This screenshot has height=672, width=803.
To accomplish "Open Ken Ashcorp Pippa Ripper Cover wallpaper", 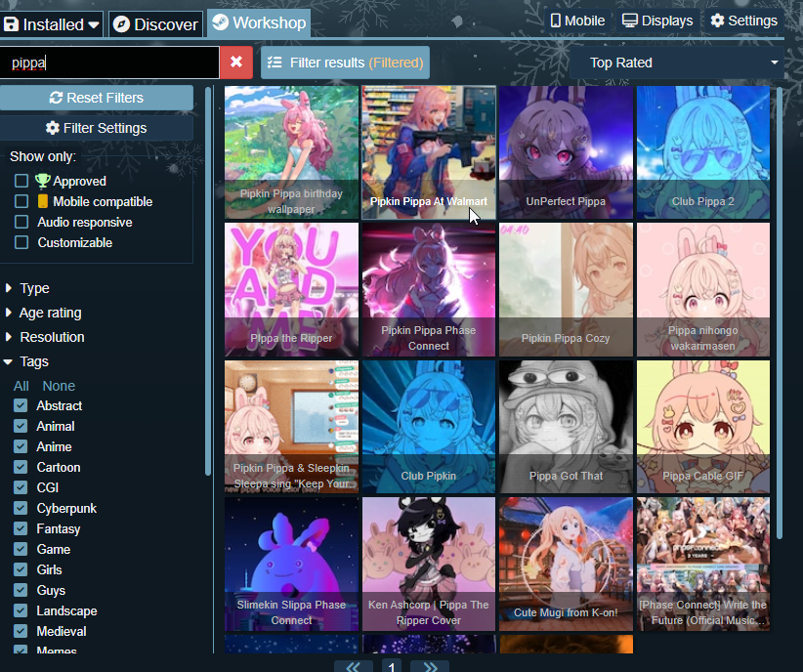I will click(x=429, y=564).
